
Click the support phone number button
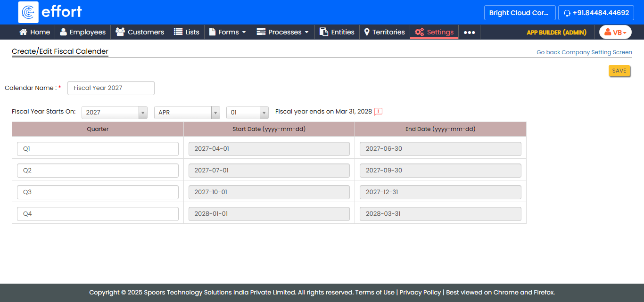click(x=596, y=13)
